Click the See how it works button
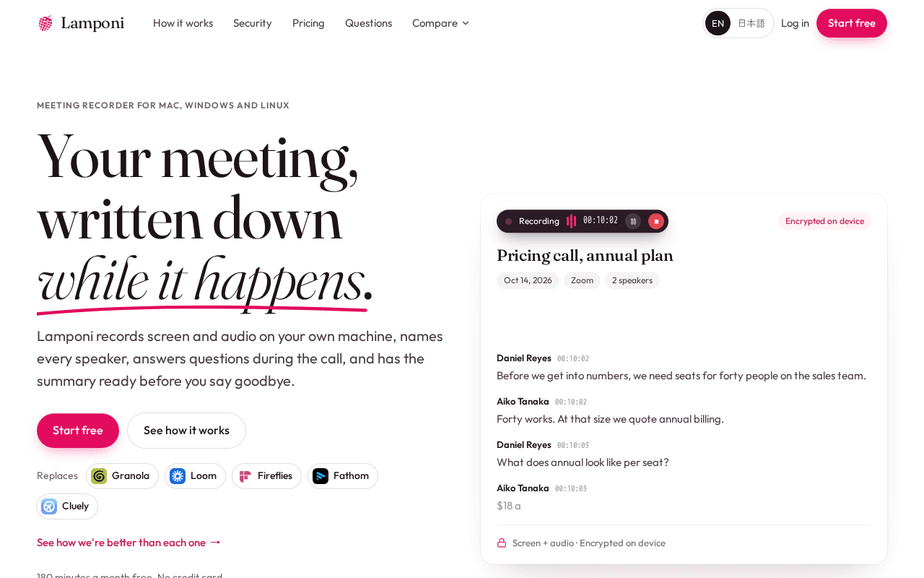The width and height of the screenshot is (924, 578). pos(186,431)
